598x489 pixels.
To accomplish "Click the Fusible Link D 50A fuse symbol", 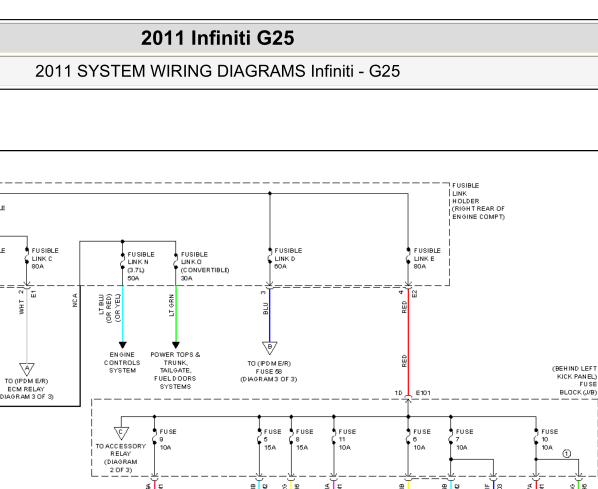I will coord(270,258).
